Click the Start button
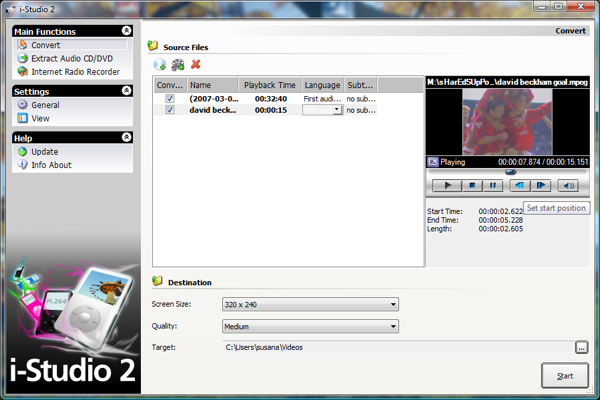The image size is (600, 400). 565,376
